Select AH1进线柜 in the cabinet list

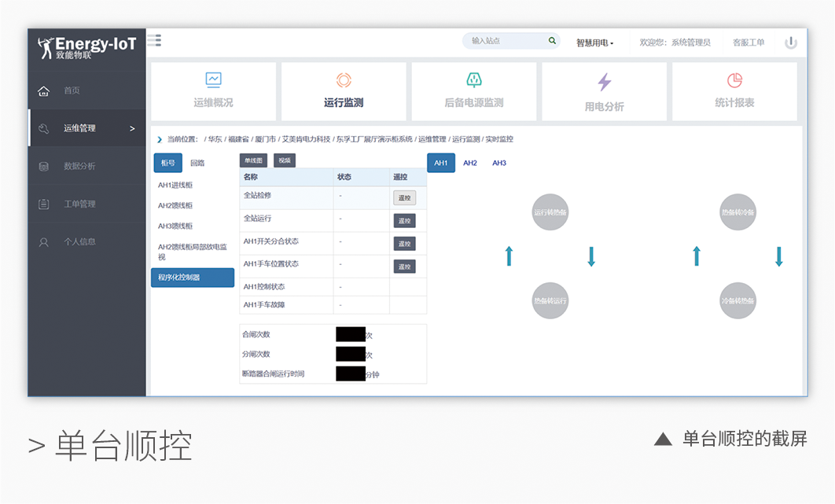[x=175, y=186]
